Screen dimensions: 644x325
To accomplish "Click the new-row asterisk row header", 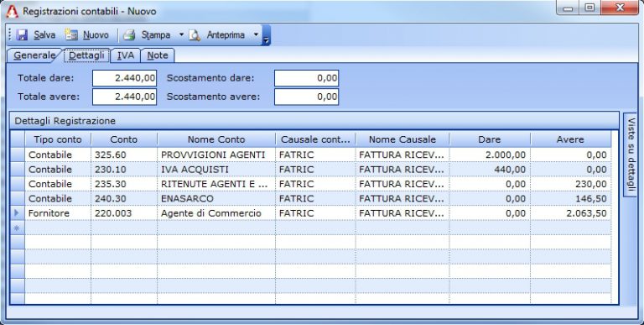I will pyautogui.click(x=18, y=228).
